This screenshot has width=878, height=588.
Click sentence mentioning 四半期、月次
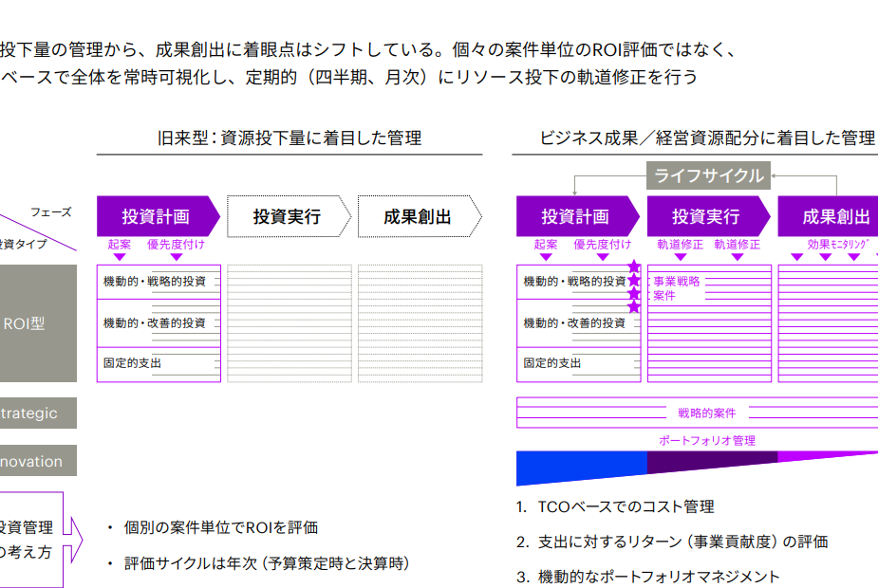coord(349,77)
